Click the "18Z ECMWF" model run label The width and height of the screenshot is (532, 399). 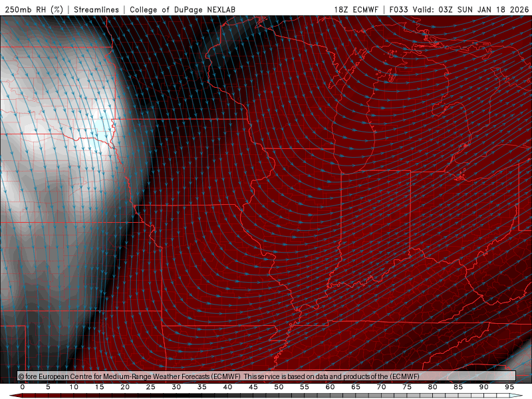click(x=356, y=9)
